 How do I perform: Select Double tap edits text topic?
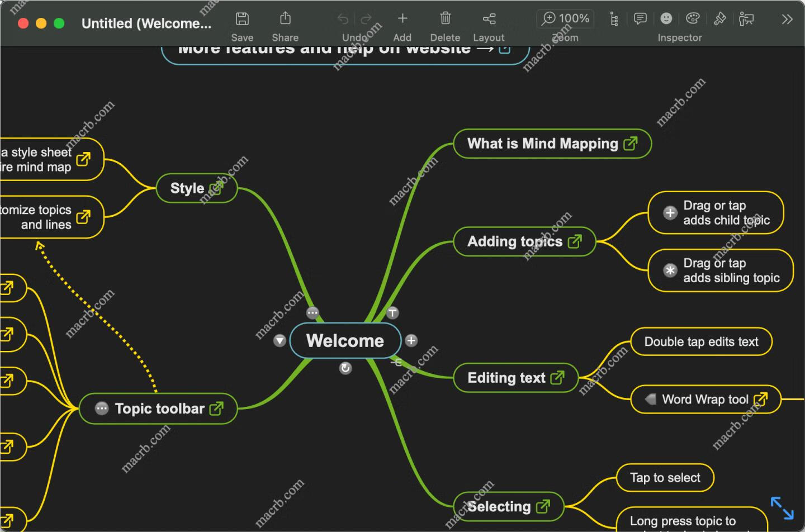(x=701, y=341)
